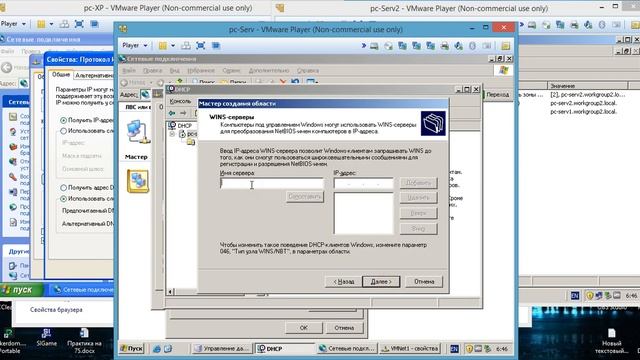
Task: Open power options arrow in pc-XP toolbar
Action: [x=51, y=24]
